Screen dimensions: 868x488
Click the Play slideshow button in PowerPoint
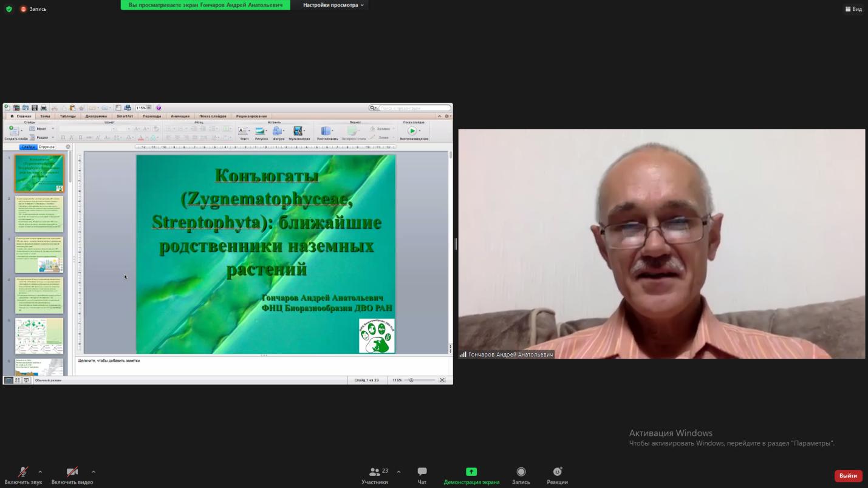[x=412, y=130]
